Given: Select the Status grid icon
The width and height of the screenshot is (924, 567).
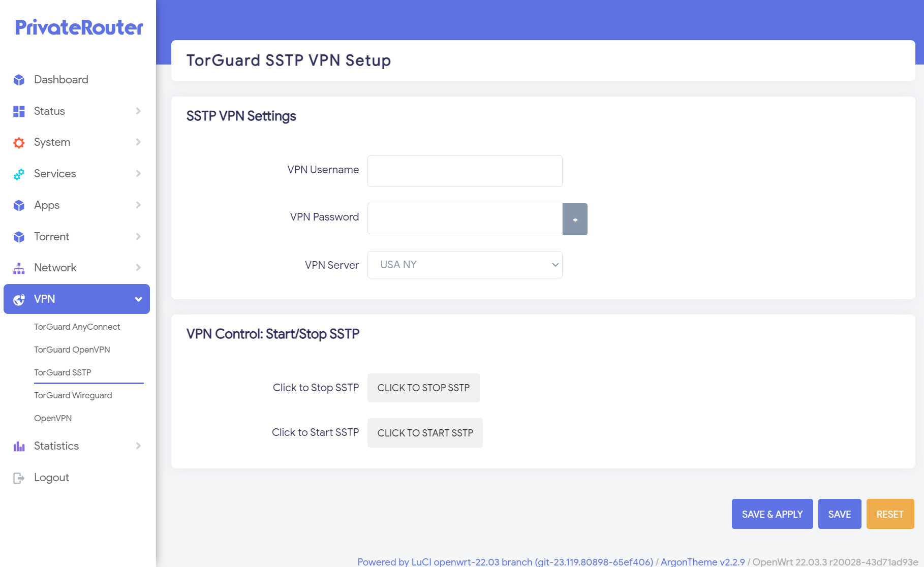Looking at the screenshot, I should [x=19, y=111].
